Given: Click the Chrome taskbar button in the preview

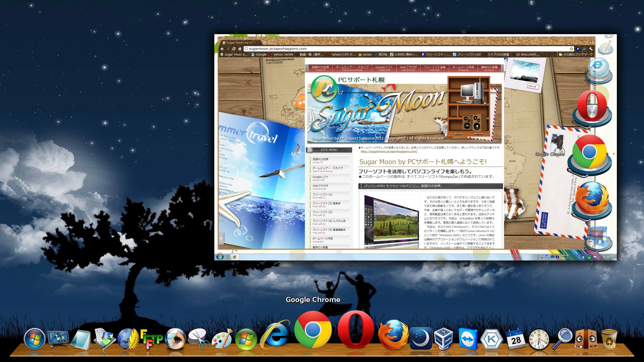Looking at the screenshot, I should pyautogui.click(x=235, y=257).
